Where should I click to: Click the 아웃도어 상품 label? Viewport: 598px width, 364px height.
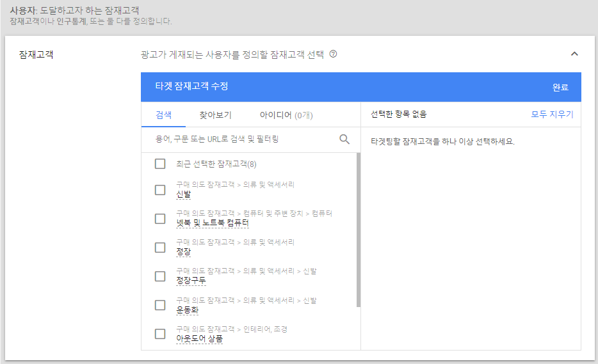coord(200,339)
